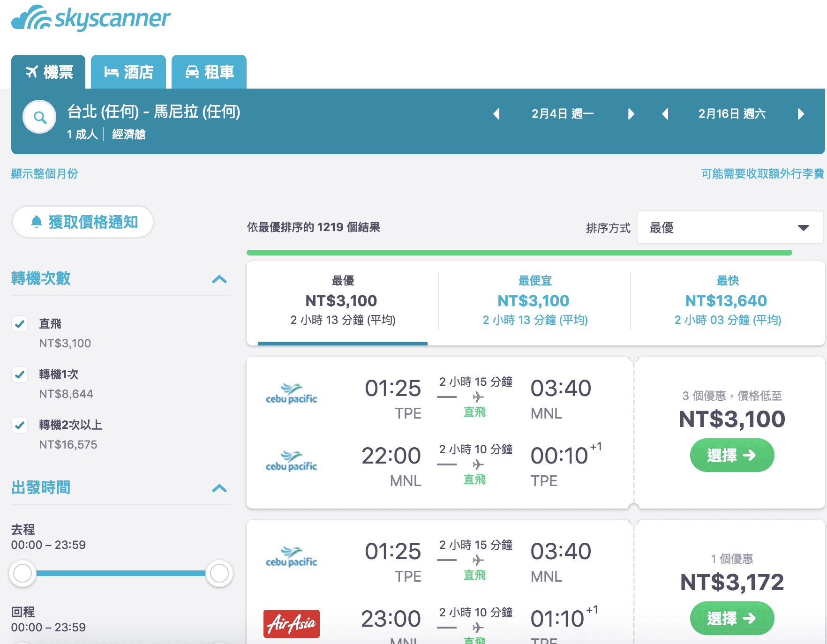The width and height of the screenshot is (827, 644).
Task: Click 選擇 button for NT$3,172 deal
Action: coord(732,618)
